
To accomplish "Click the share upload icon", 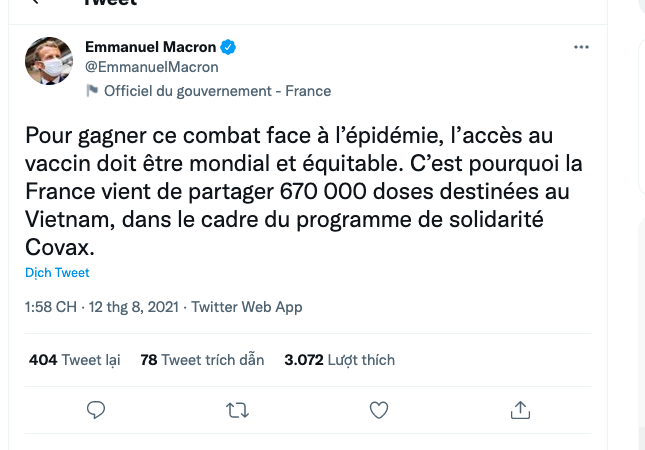I will tap(520, 410).
